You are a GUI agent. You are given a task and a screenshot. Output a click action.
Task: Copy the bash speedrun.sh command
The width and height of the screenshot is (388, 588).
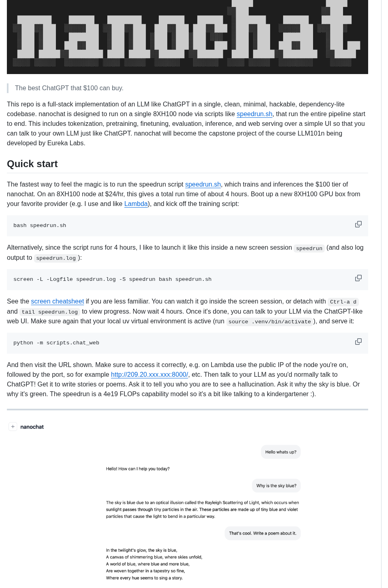pos(358,224)
